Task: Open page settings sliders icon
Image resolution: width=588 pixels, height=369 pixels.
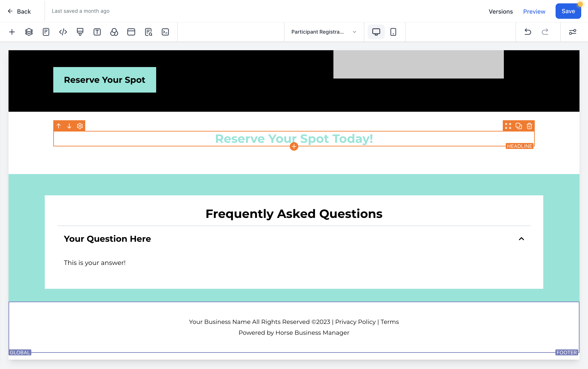Action: coord(573,32)
